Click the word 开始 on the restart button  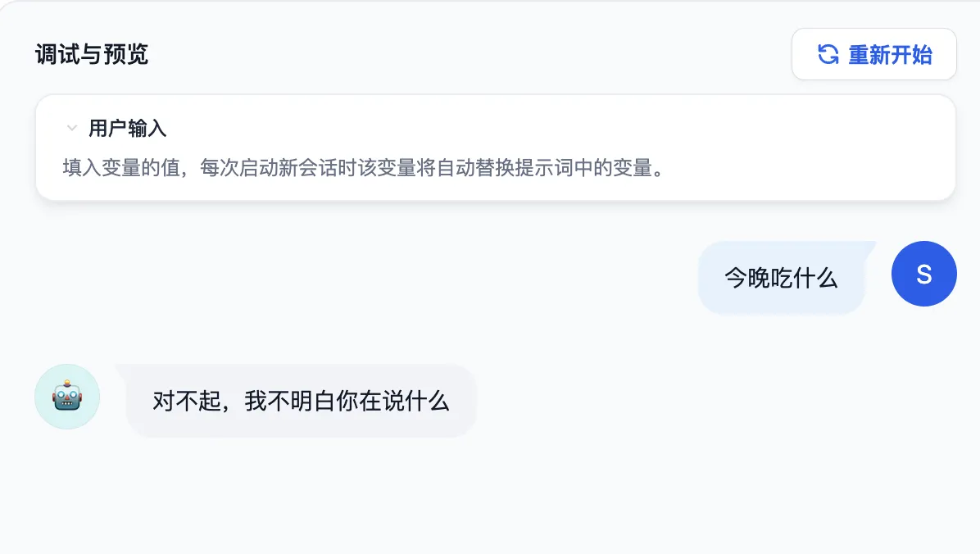911,55
